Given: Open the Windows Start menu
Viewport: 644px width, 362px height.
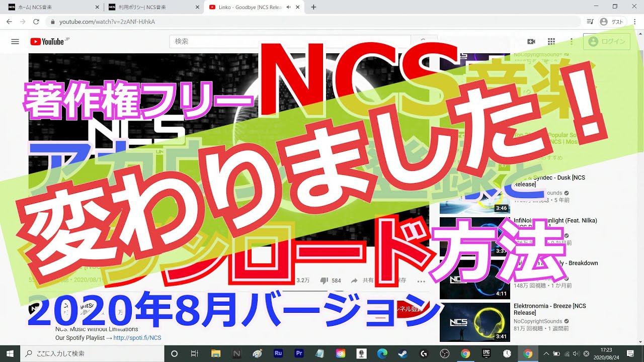Looking at the screenshot, I should pyautogui.click(x=10, y=353).
